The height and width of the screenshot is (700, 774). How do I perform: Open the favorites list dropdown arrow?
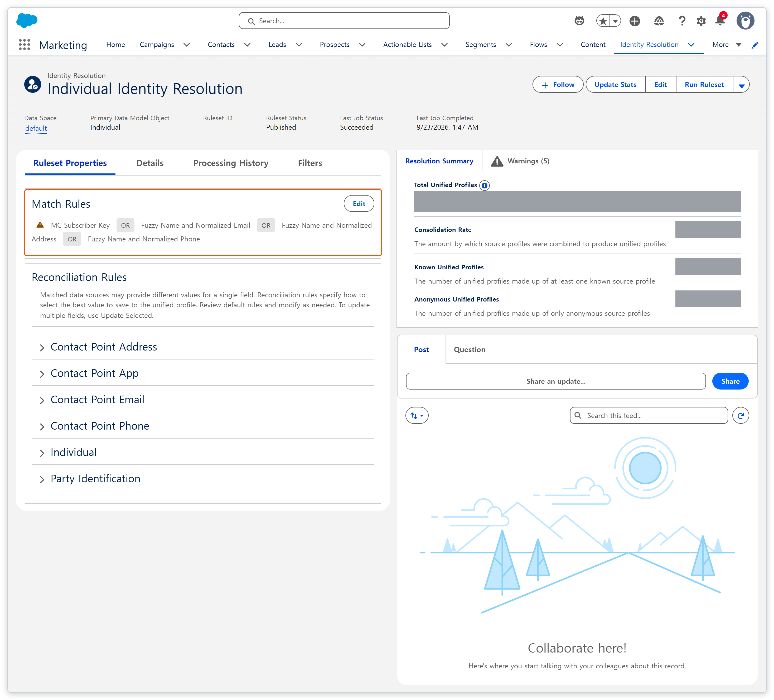[616, 21]
